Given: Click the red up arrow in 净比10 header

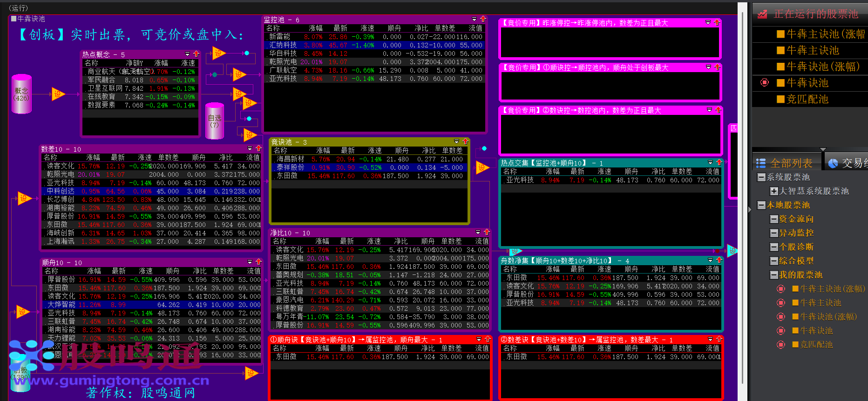Looking at the screenshot, I should click(x=487, y=232).
